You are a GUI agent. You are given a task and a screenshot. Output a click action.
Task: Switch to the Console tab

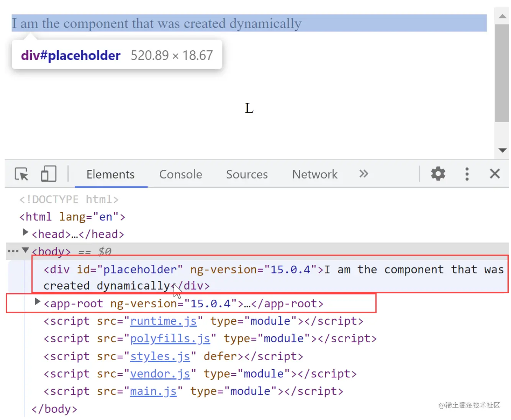[180, 174]
